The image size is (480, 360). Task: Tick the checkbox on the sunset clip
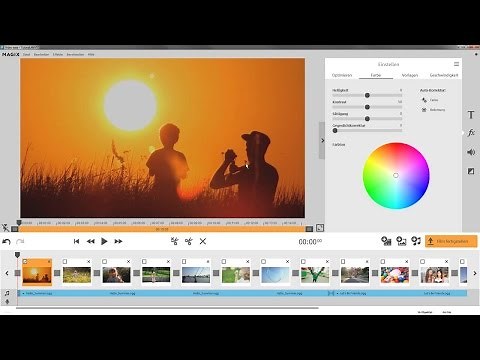click(25, 262)
